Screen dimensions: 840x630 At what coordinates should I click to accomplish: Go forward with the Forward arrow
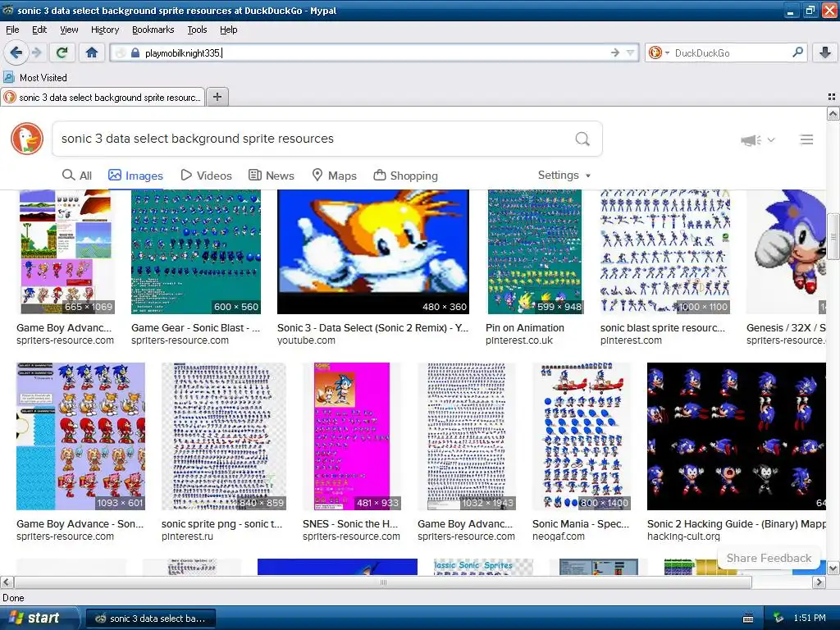(x=36, y=52)
